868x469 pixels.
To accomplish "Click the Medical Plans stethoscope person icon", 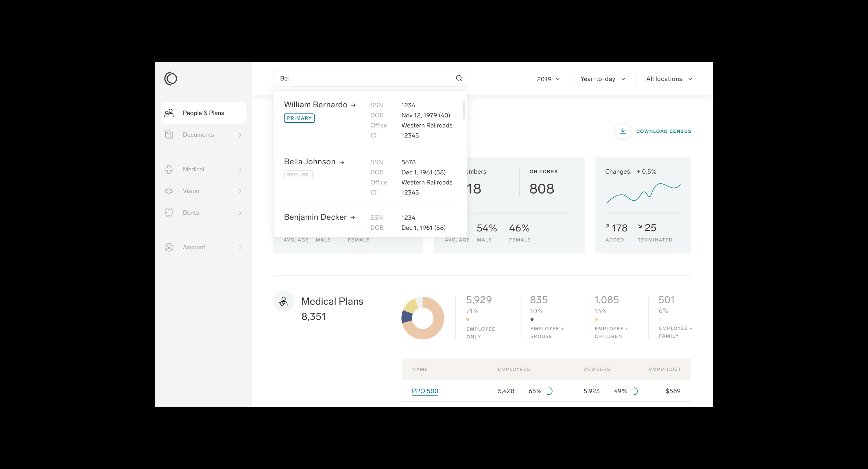I will (x=283, y=301).
